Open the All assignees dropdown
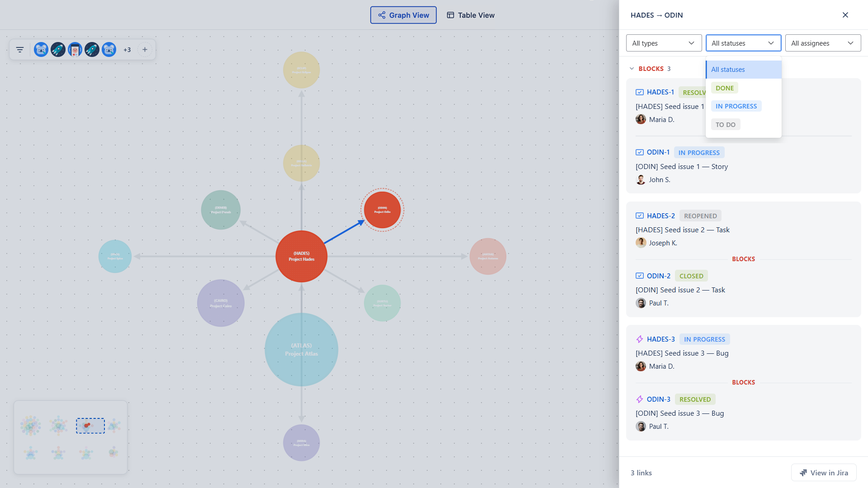868x488 pixels. (823, 43)
